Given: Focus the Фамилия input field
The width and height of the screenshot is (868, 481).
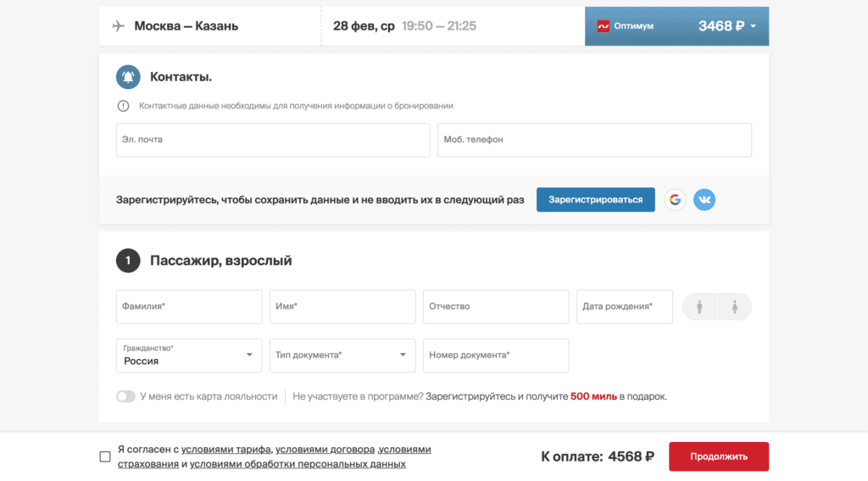Looking at the screenshot, I should 189,307.
